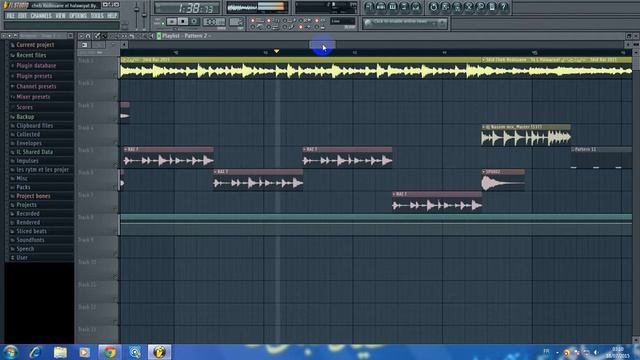This screenshot has height=360, width=640.
Task: Open the HELP menu
Action: (x=112, y=16)
